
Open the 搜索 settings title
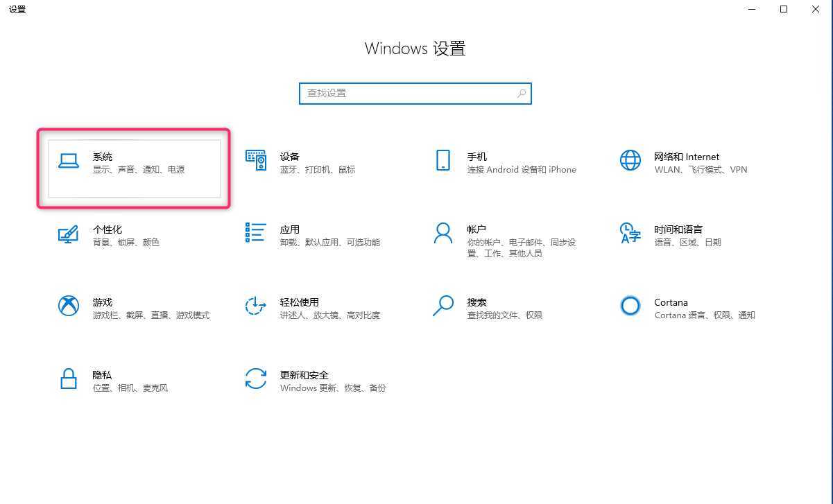(x=477, y=302)
